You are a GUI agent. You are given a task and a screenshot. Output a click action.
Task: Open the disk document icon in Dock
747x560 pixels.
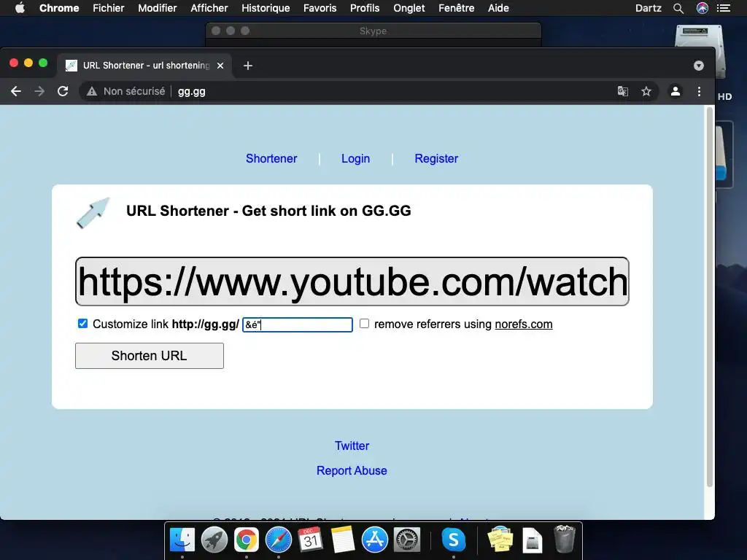click(x=532, y=540)
